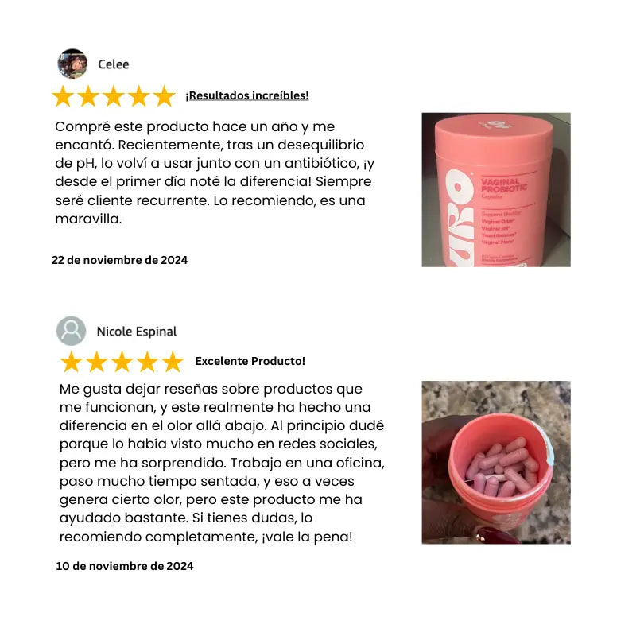This screenshot has height=644, width=644.
Task: Open the photo of pink capsules in jar
Action: click(496, 463)
